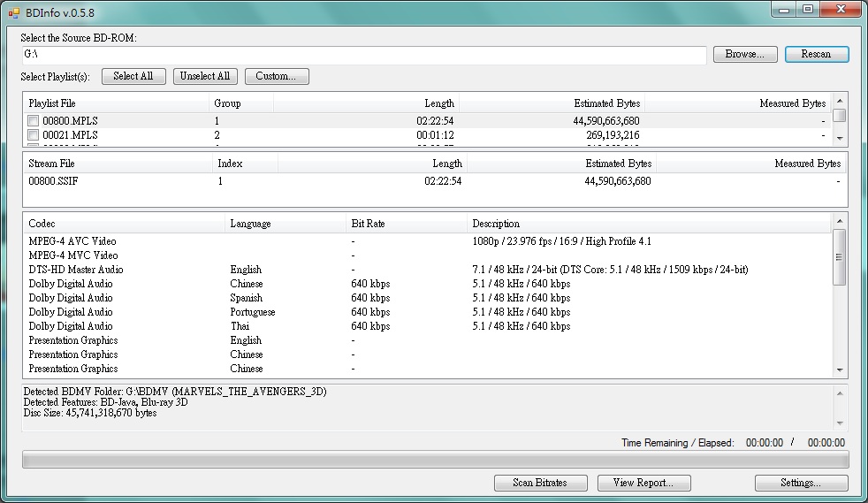
Task: Select Dolby Digital Audio Thai row
Action: click(427, 326)
